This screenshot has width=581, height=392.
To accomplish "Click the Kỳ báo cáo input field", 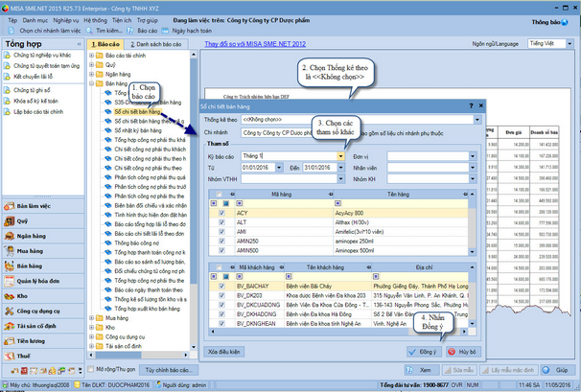I will pos(289,156).
